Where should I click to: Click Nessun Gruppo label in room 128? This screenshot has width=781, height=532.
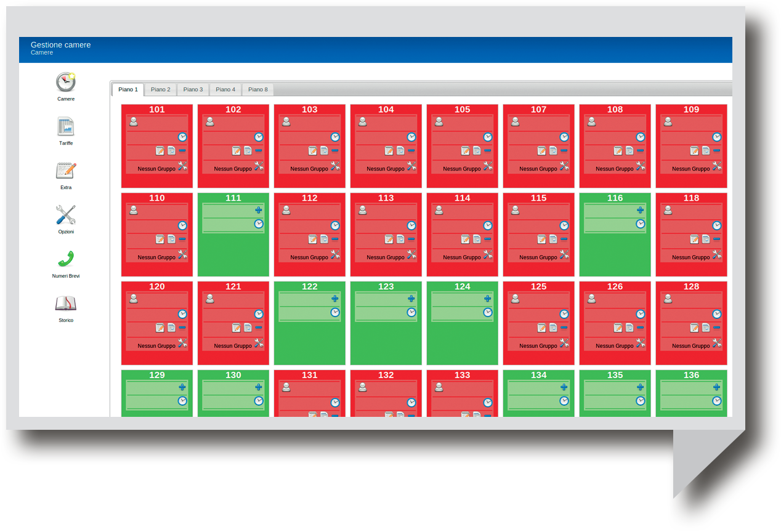tap(691, 346)
